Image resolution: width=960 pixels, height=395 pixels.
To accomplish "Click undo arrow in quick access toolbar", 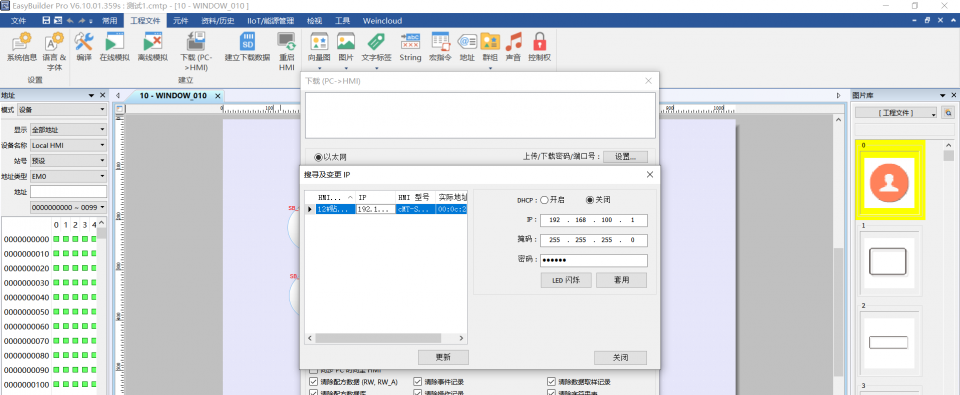I will [x=70, y=20].
